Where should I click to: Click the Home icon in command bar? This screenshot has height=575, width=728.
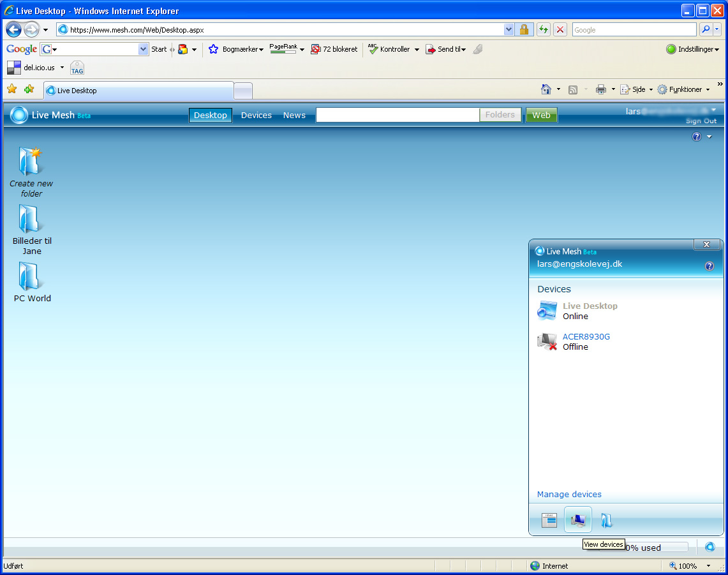click(x=546, y=89)
